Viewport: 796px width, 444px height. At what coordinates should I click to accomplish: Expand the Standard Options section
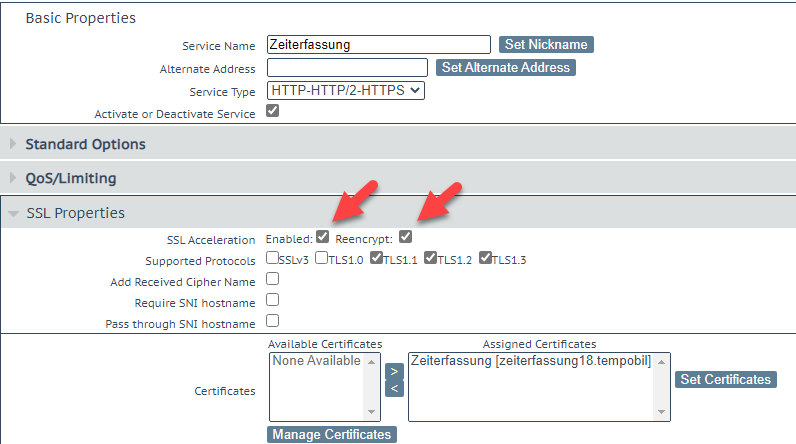85,144
